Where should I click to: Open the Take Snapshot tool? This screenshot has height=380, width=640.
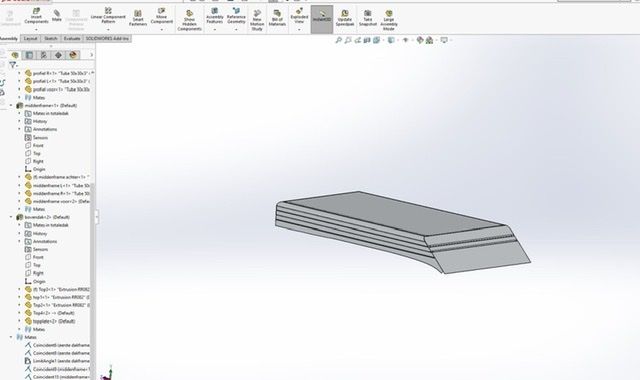368,18
